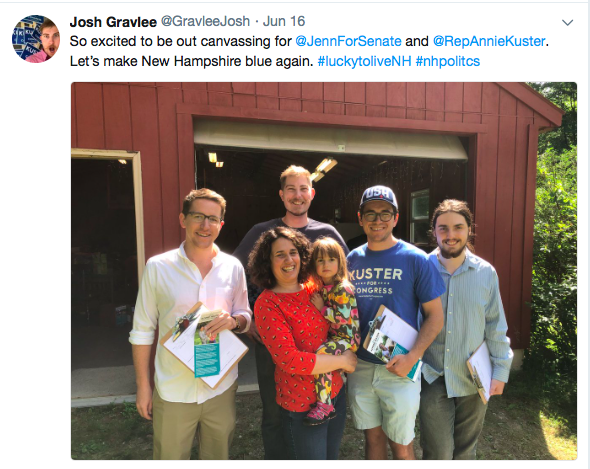This screenshot has height=469, width=590.
Task: Open the #nhpolitcs hashtag
Action: [448, 61]
